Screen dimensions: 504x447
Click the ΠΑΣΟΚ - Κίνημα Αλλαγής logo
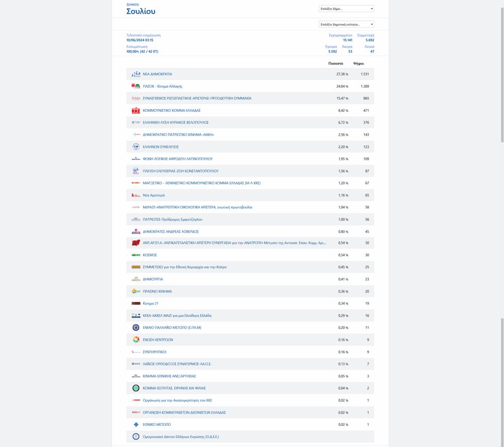tap(136, 86)
